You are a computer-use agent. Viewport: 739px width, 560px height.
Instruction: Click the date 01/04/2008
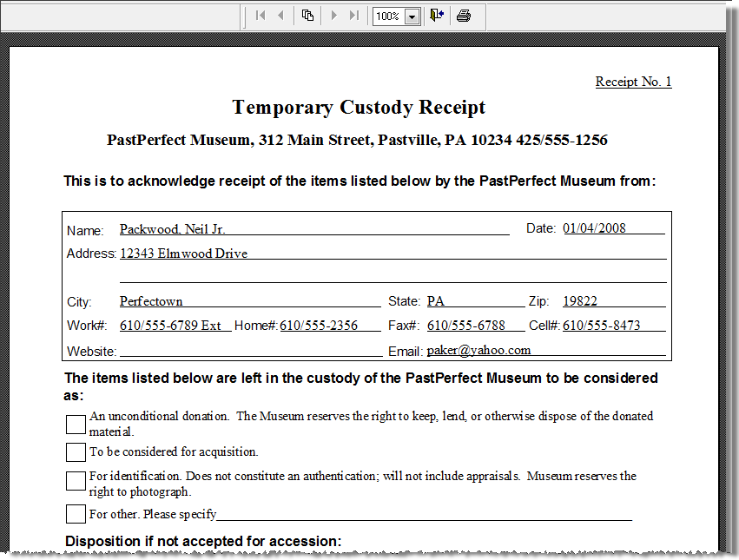tap(594, 228)
